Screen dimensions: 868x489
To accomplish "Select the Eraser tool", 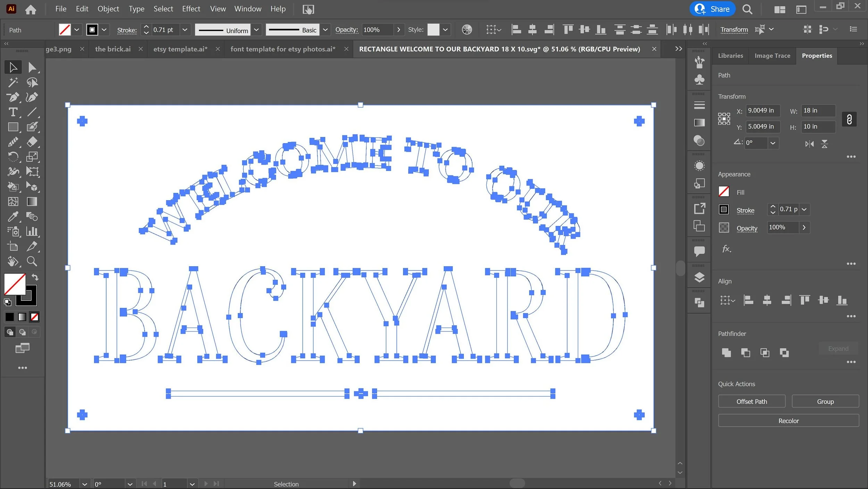I will (32, 142).
